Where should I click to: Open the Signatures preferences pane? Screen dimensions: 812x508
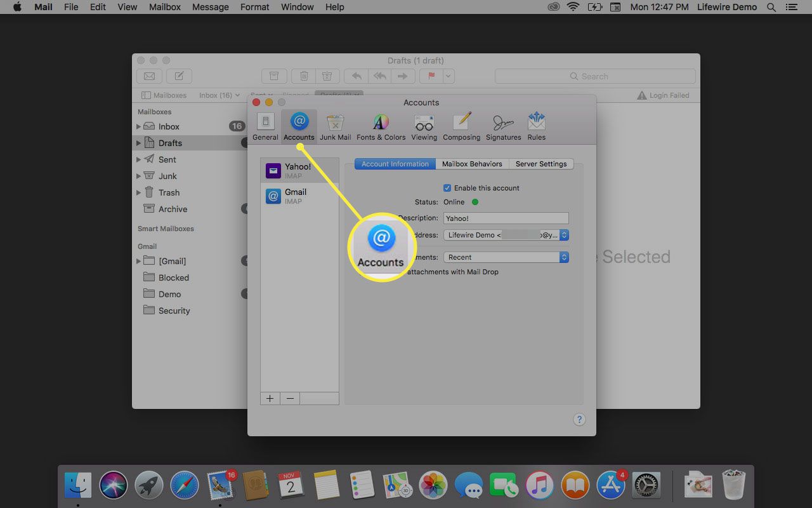click(x=503, y=127)
